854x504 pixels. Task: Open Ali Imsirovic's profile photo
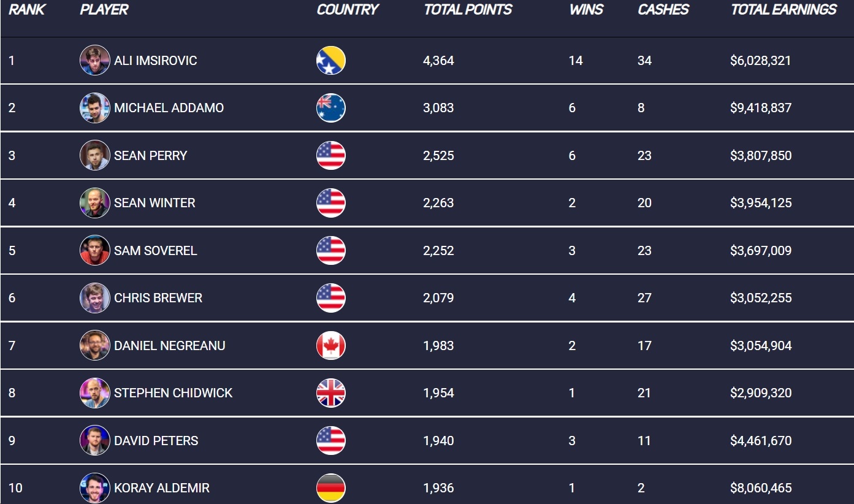coord(95,60)
